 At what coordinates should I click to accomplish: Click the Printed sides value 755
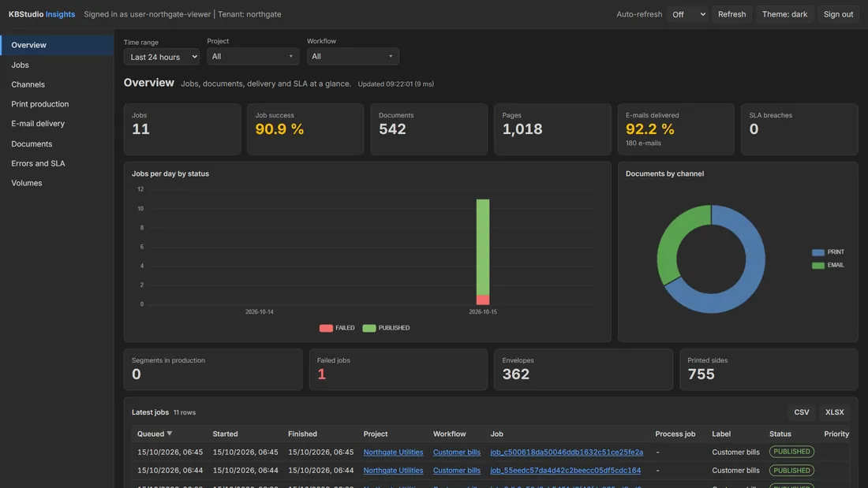(701, 374)
